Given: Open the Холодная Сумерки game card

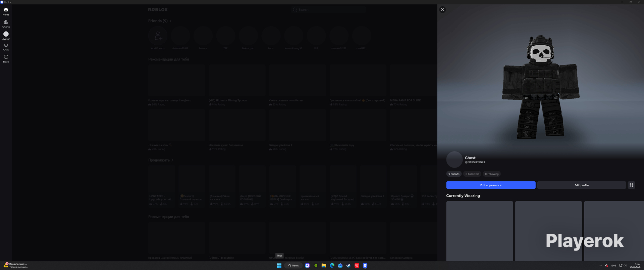Looking at the screenshot, I should (x=414, y=241).
